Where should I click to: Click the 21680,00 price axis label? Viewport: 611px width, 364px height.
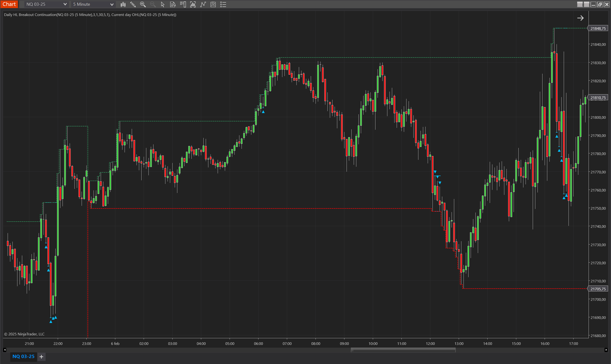tap(598, 336)
